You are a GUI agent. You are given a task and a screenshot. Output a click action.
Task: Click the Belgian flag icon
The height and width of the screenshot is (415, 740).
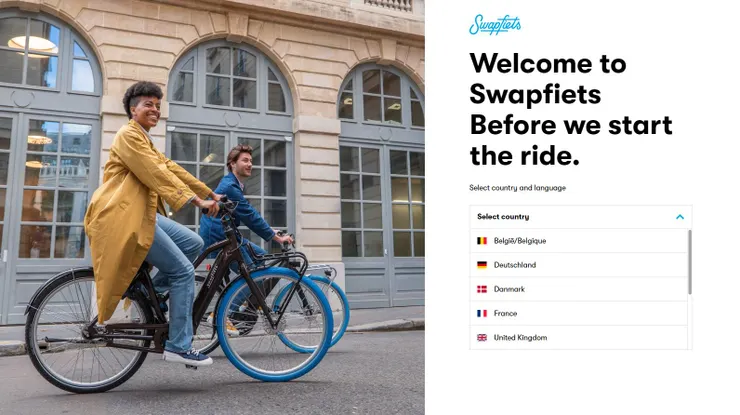pos(482,241)
